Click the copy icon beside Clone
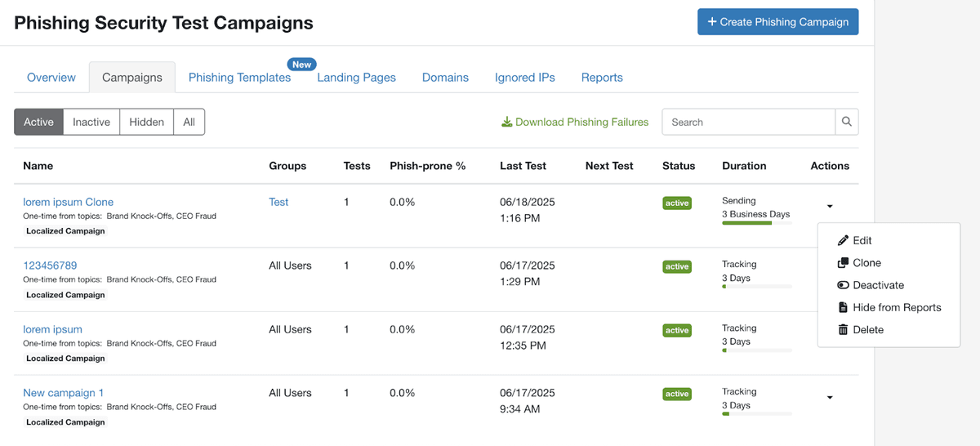The height and width of the screenshot is (446, 980). [844, 263]
